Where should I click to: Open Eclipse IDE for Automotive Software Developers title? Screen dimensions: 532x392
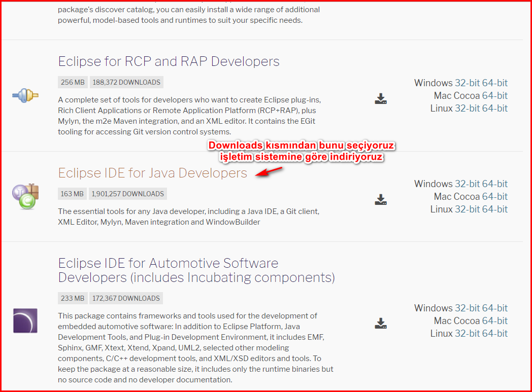click(x=196, y=270)
